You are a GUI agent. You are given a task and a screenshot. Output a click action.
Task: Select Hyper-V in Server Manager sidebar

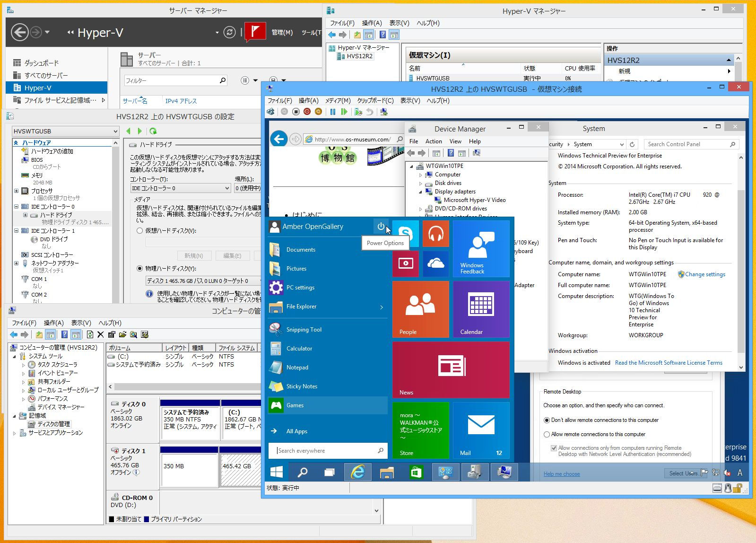click(57, 88)
